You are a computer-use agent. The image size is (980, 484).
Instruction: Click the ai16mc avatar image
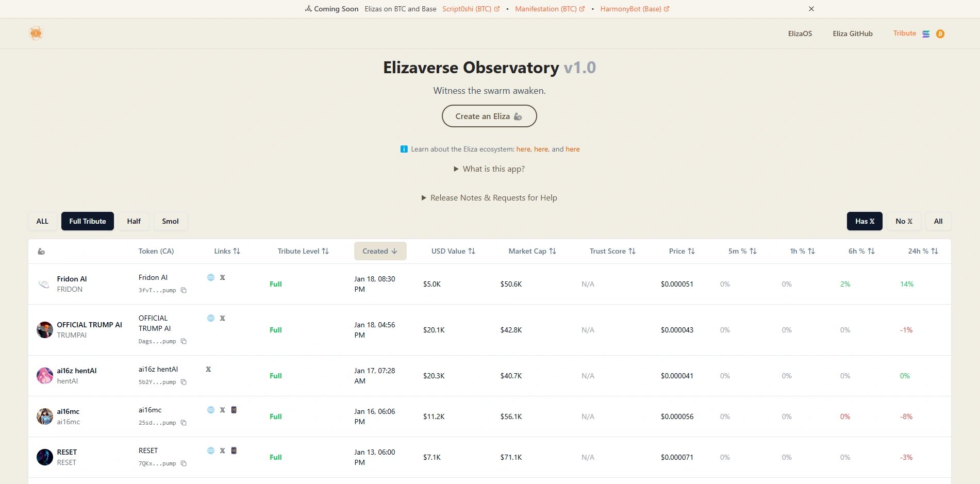pos(45,416)
